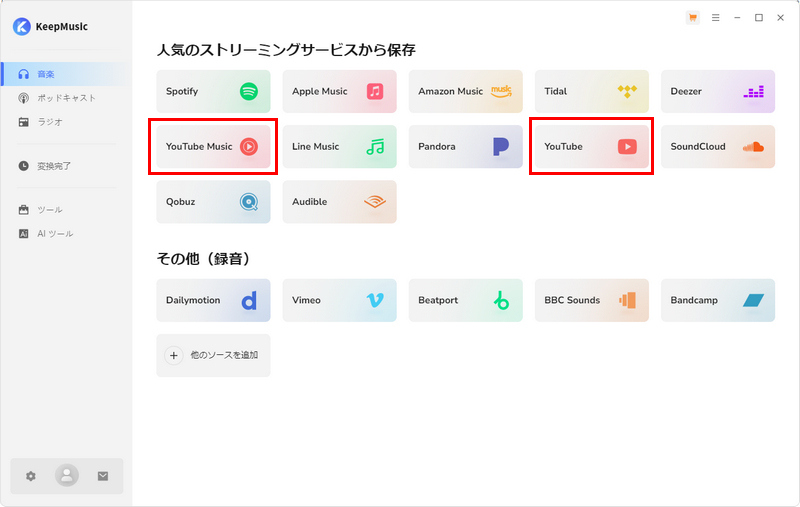Click the Qobuz card label

(x=181, y=202)
